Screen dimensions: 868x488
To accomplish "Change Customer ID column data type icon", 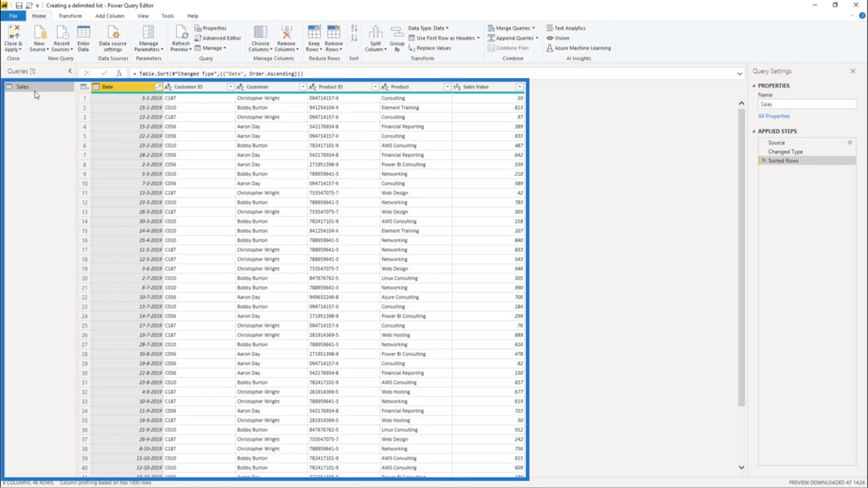I will 168,87.
